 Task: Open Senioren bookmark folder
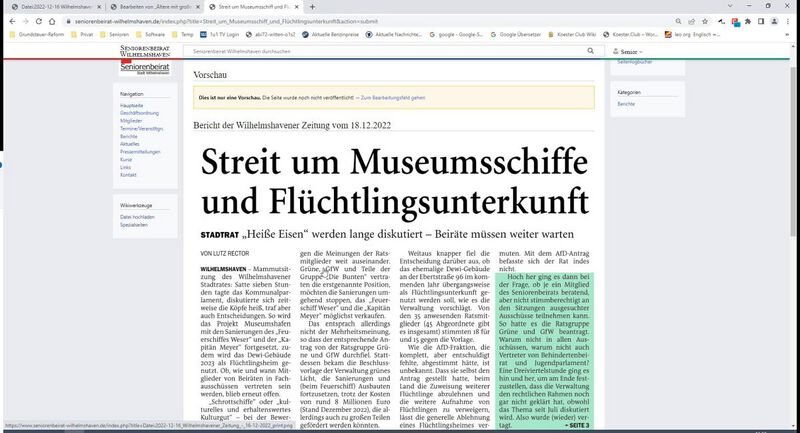(x=114, y=35)
